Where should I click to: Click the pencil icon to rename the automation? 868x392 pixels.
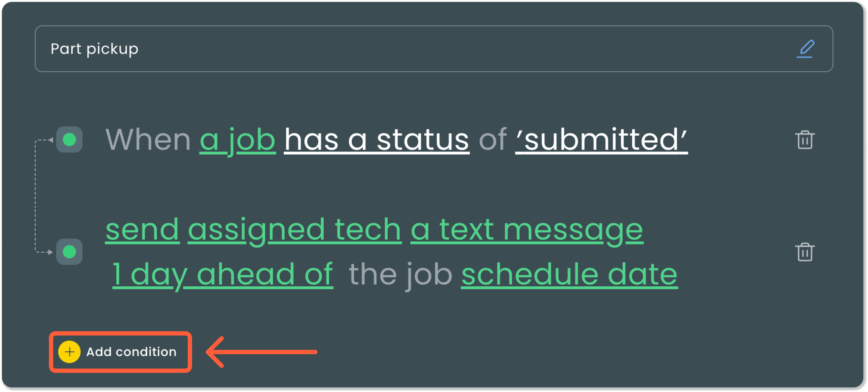point(806,49)
